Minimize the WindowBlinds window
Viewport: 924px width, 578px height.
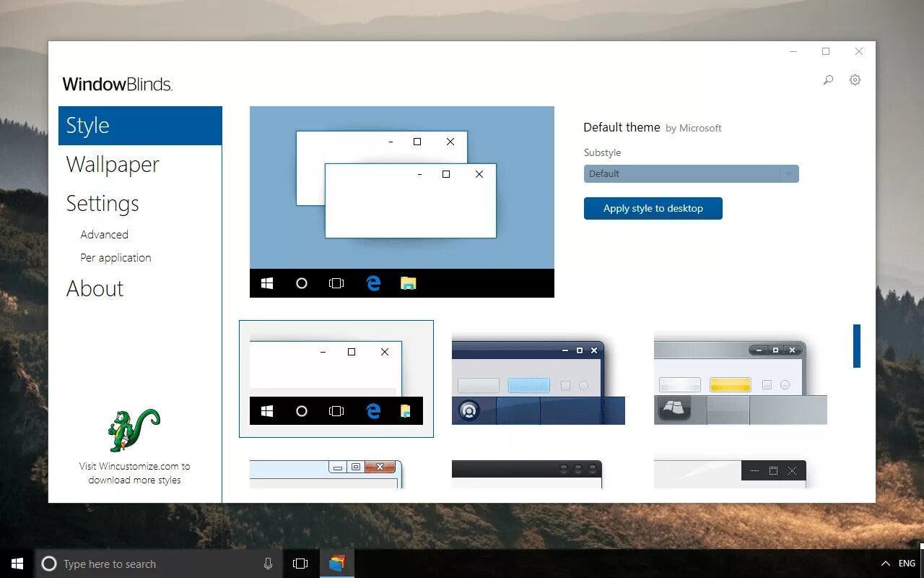pos(793,51)
